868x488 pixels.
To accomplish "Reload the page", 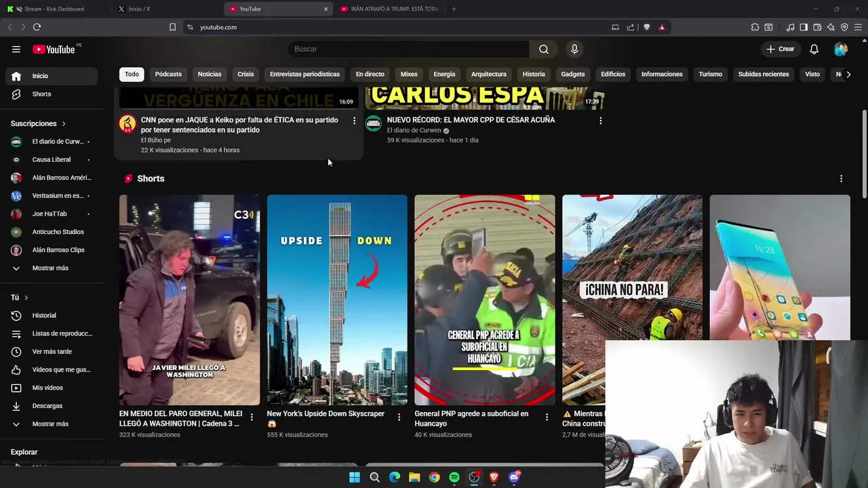I will (37, 27).
